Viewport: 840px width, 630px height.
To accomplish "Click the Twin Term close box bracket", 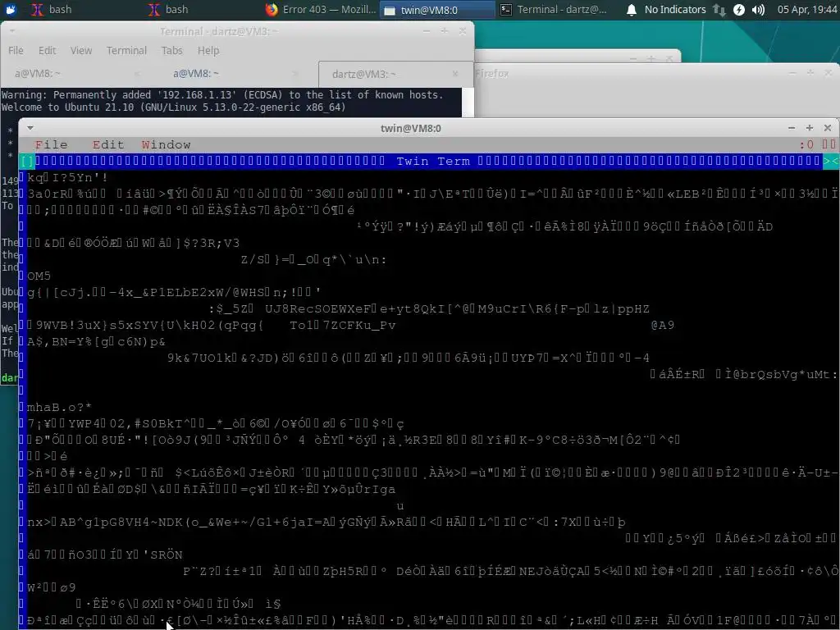I will [x=27, y=162].
